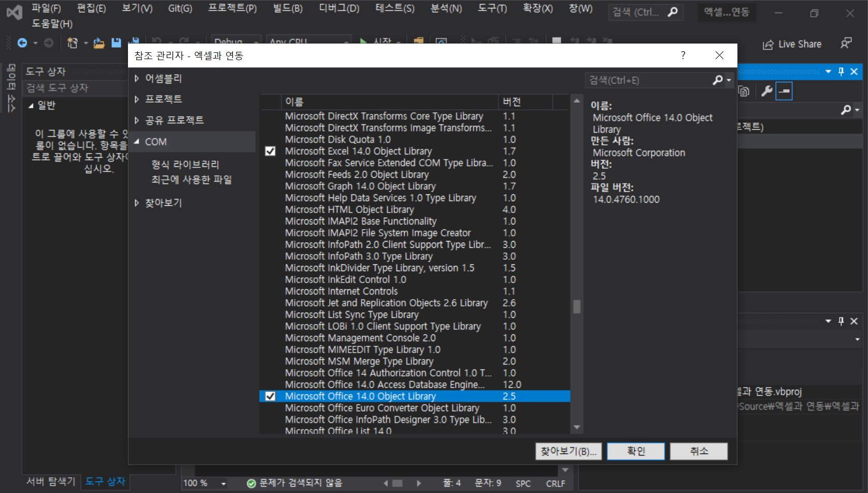The image size is (868, 493).
Task: Click the Live Share icon
Action: click(x=768, y=45)
